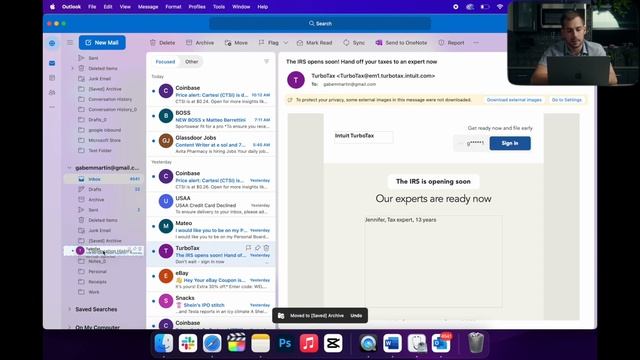The width and height of the screenshot is (640, 360).
Task: Expand the Saved Searches section
Action: (69, 309)
